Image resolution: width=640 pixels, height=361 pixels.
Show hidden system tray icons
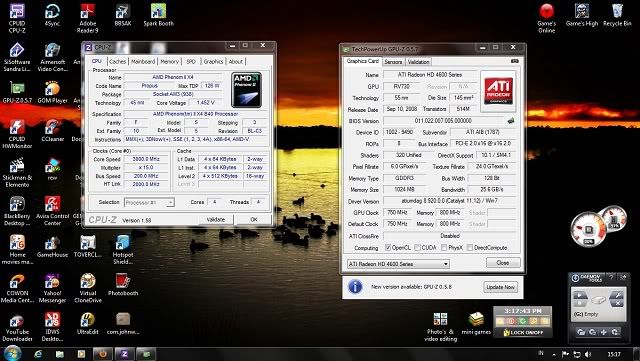(x=554, y=354)
